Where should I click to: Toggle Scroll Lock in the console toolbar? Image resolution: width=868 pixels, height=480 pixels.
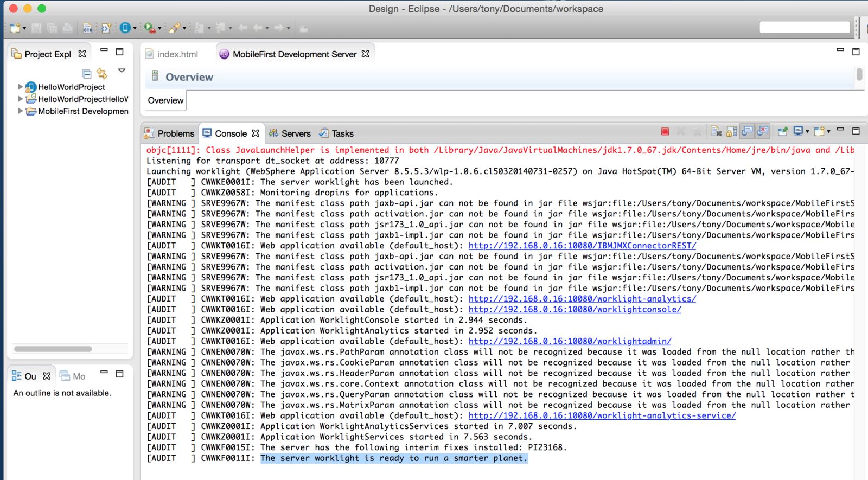point(732,131)
